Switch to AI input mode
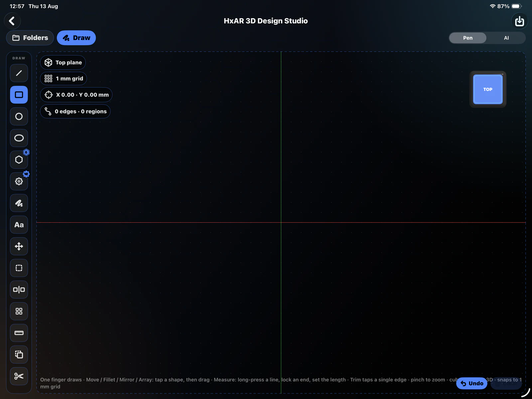The image size is (532, 399). point(506,38)
